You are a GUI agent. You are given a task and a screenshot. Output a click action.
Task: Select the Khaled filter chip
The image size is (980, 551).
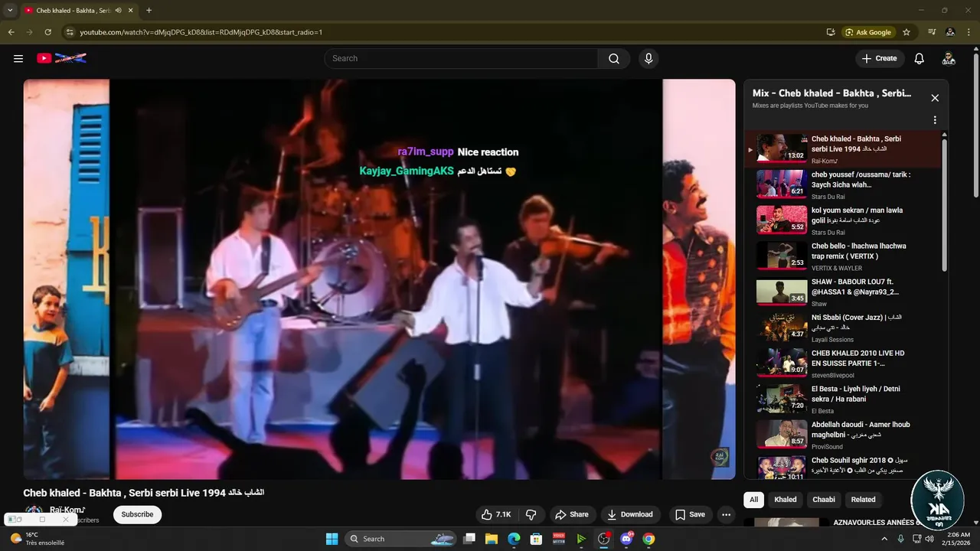point(785,500)
